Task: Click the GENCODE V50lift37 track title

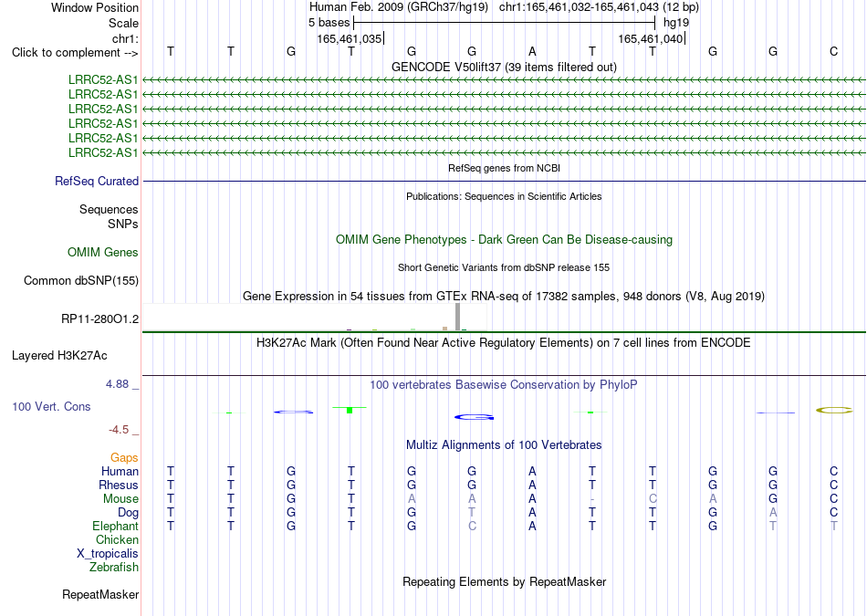Action: (504, 67)
